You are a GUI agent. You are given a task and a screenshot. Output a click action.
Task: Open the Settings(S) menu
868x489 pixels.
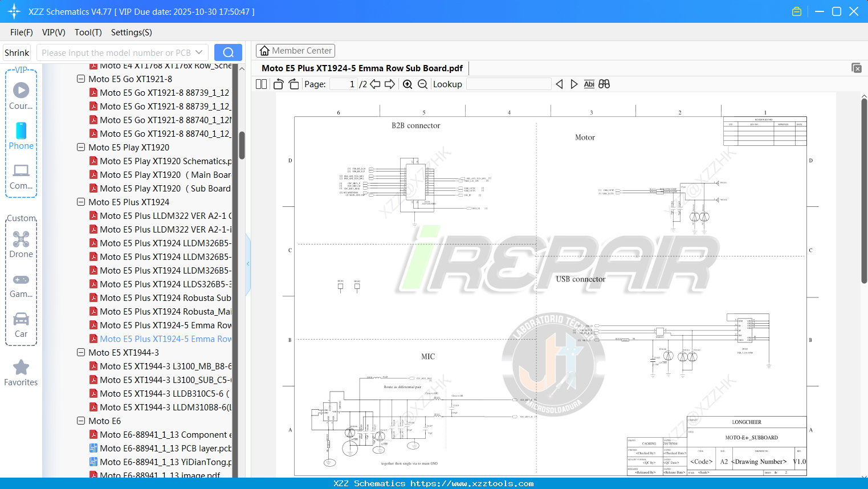click(x=132, y=32)
